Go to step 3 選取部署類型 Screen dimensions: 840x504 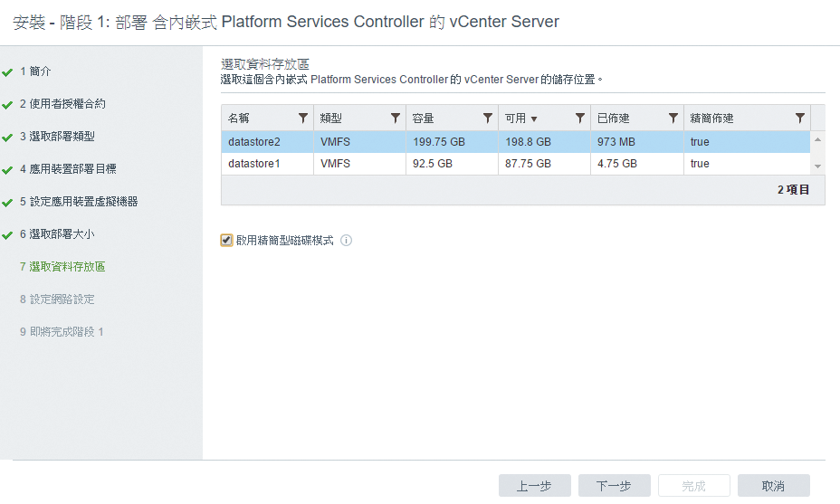(x=57, y=137)
